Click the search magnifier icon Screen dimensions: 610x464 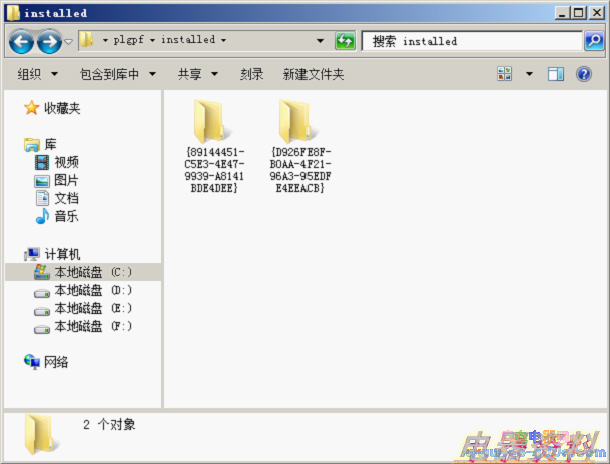tap(593, 41)
